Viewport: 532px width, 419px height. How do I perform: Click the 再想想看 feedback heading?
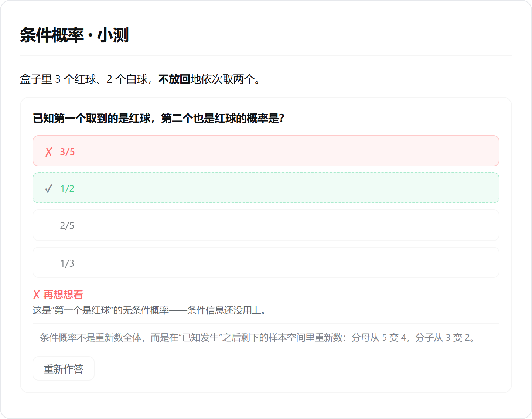coord(63,294)
